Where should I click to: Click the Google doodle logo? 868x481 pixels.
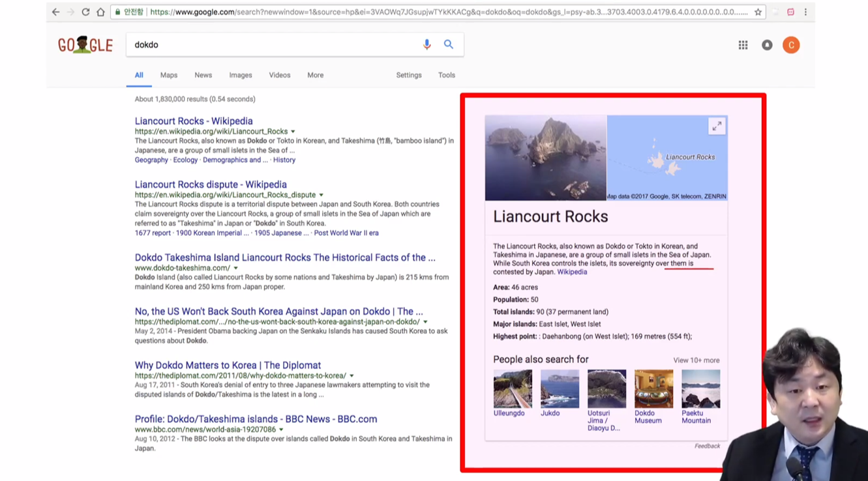click(85, 45)
